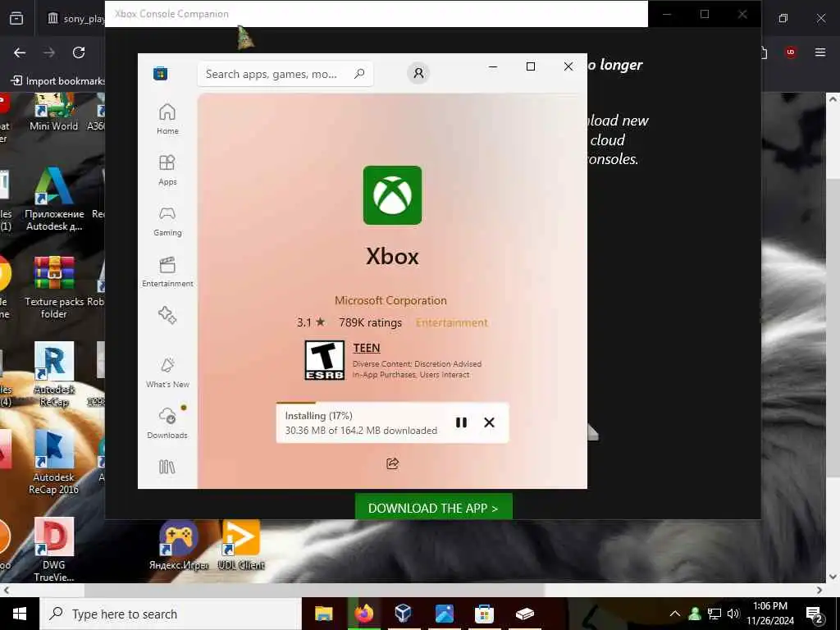Click the red uBlock extension icon
The width and height of the screenshot is (840, 630).
point(790,52)
